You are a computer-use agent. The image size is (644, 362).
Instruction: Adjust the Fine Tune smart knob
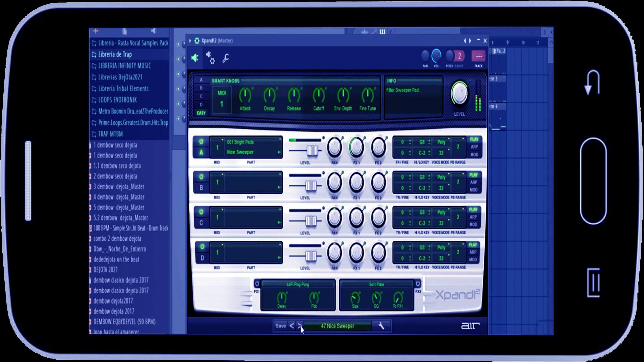368,95
